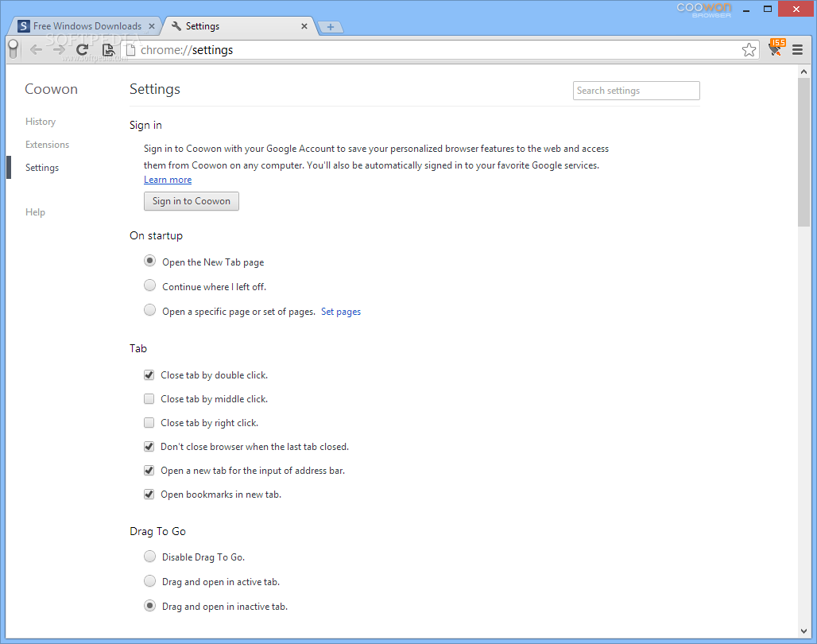Viewport: 817px width, 644px height.
Task: Click the Coowon heading in the sidebar
Action: 51,89
